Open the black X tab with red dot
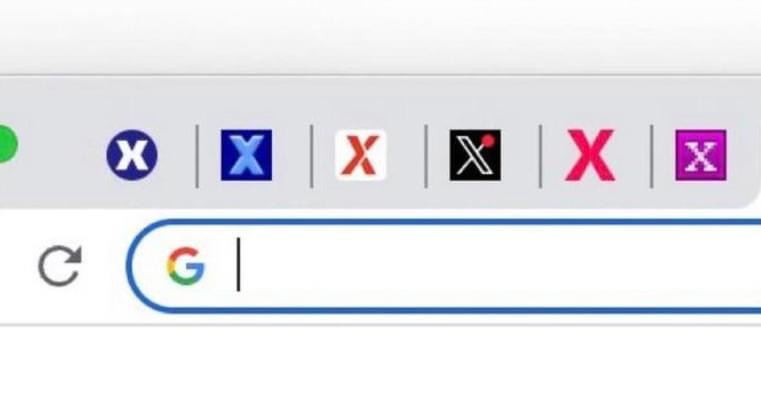761x410 pixels. 475,155
